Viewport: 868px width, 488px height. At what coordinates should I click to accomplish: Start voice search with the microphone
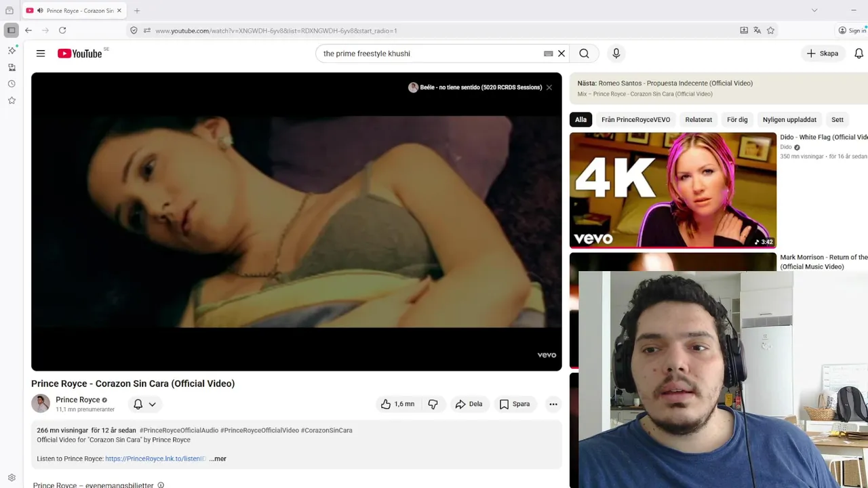[x=616, y=54]
